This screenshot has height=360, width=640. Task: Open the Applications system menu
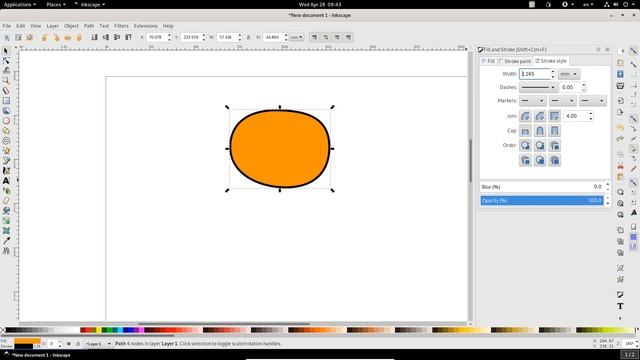(x=20, y=4)
